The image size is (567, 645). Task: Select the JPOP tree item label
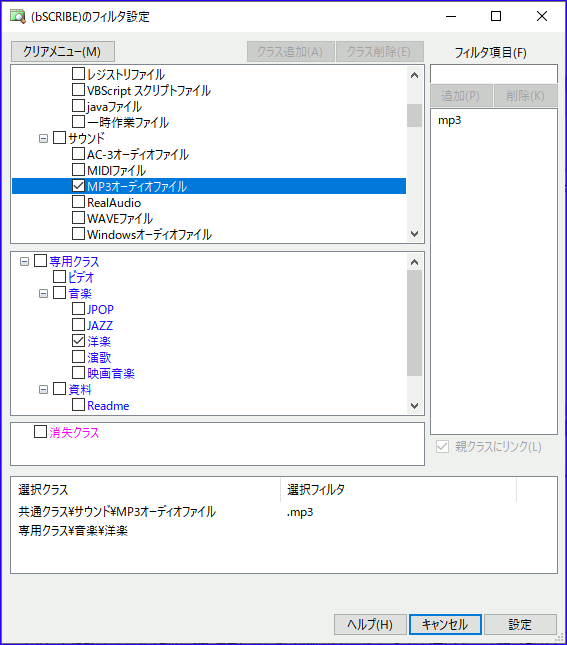(x=100, y=309)
